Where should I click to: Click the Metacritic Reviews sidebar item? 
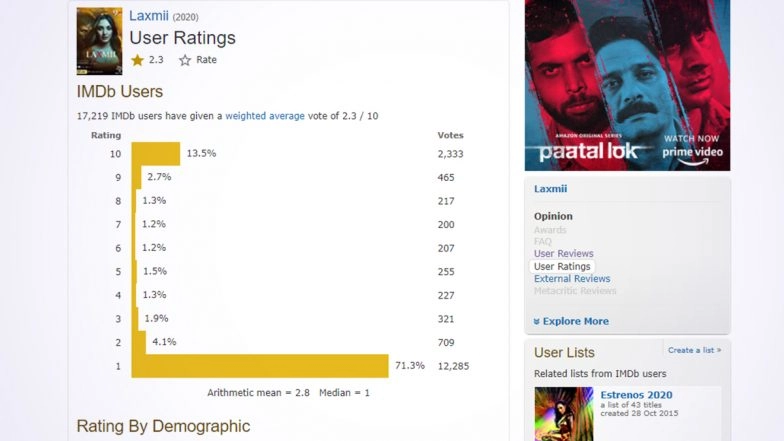coord(575,291)
